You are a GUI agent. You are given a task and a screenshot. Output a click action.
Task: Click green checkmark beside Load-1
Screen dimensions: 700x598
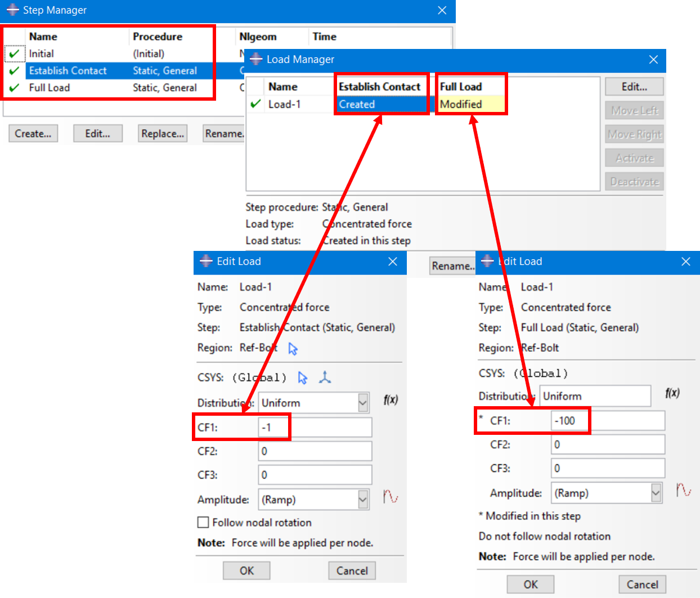pos(256,104)
